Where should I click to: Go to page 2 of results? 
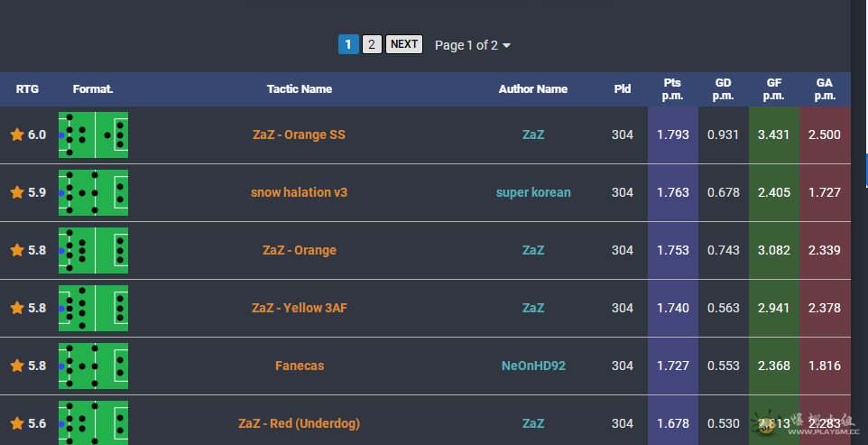[372, 44]
